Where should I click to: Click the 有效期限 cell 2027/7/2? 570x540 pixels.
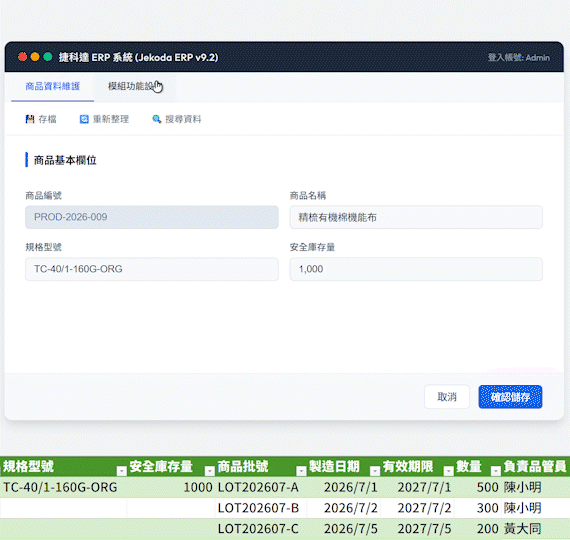click(417, 508)
